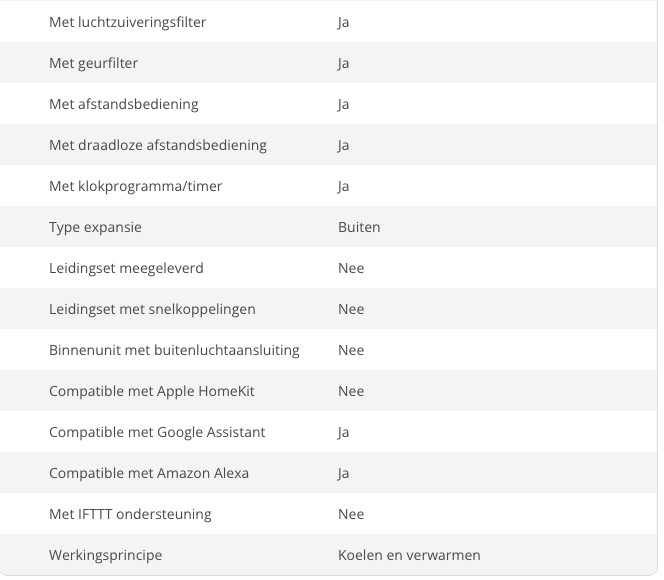
Task: Select the "Compatible met Apple HomeKit" label
Action: [152, 391]
